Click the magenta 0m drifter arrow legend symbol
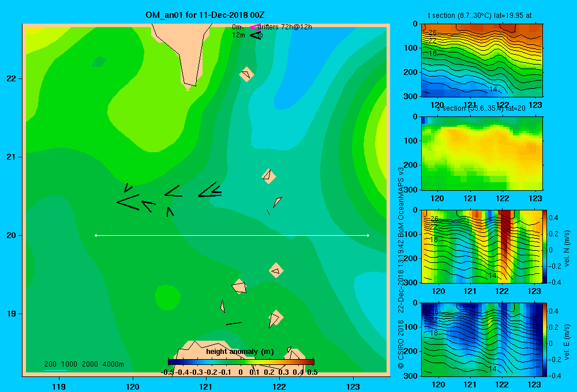This screenshot has width=577, height=392. (x=254, y=27)
